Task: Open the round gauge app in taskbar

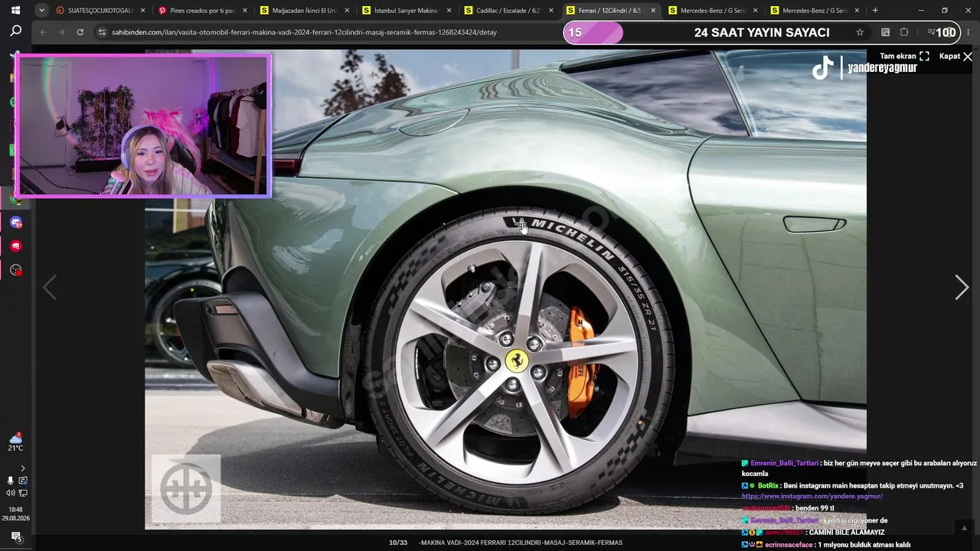Action: pos(16,270)
